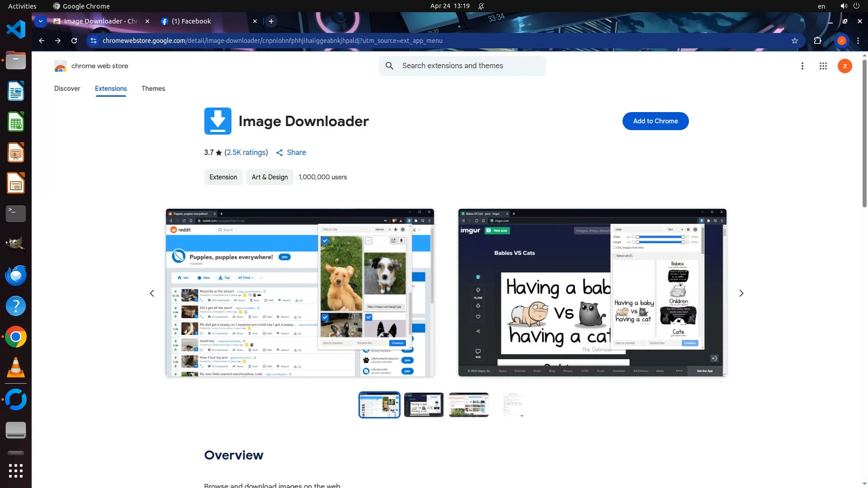The image size is (868, 488).
Task: Show the next screenshot with right chevron
Action: coord(741,293)
